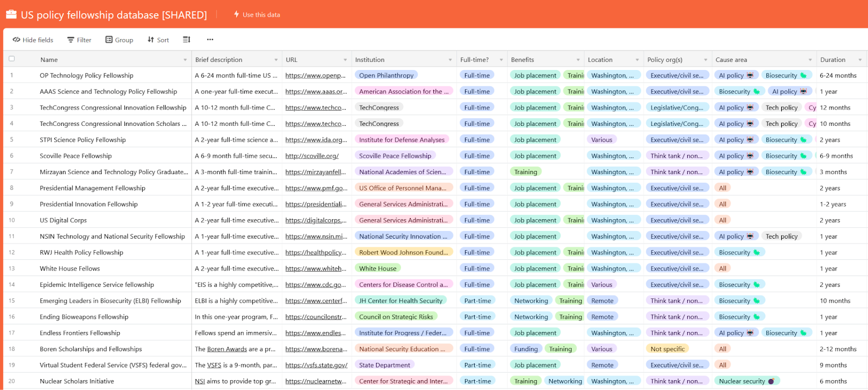Open the URL column dropdown arrow
This screenshot has height=390, width=868.
[x=345, y=60]
